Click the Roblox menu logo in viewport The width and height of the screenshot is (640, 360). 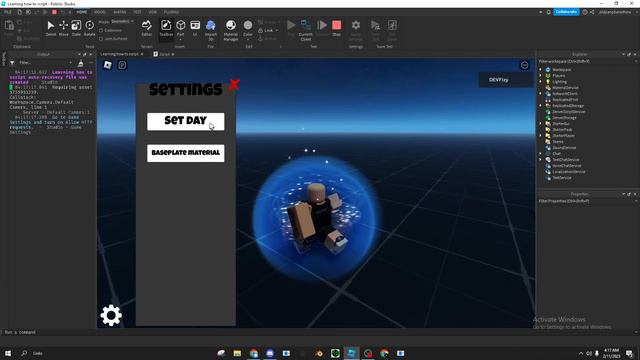click(107, 65)
